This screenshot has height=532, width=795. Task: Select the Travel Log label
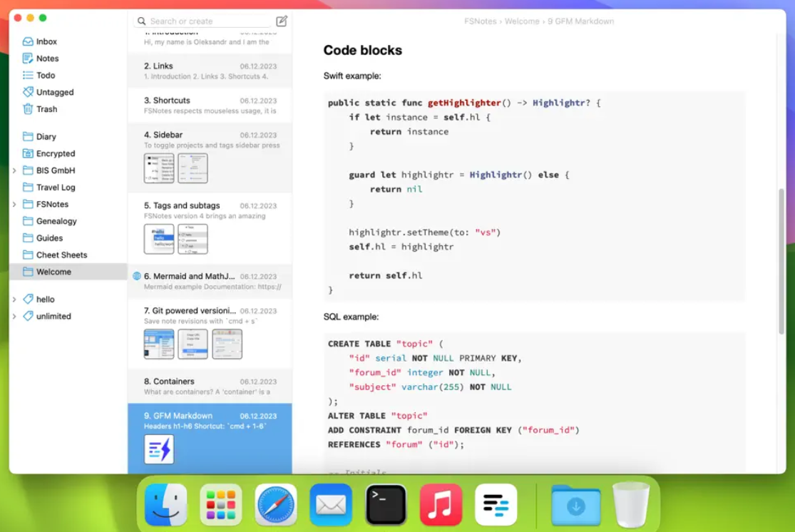point(56,188)
